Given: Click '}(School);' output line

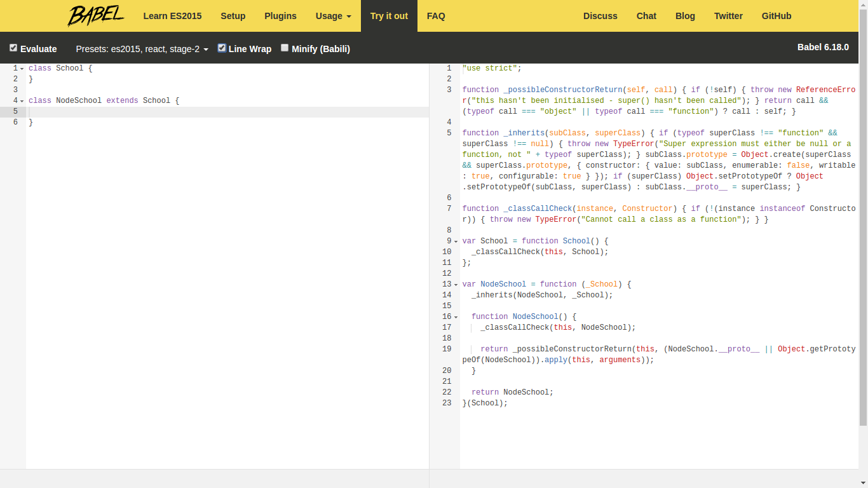Looking at the screenshot, I should [x=485, y=403].
